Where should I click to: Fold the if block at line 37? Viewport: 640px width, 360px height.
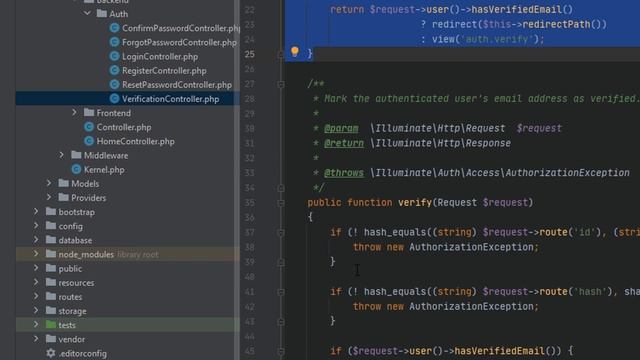coord(281,233)
